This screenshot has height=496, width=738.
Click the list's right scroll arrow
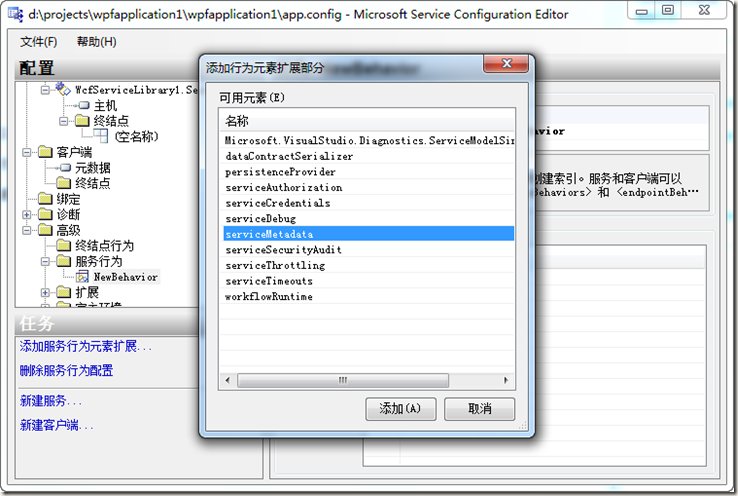[x=506, y=380]
